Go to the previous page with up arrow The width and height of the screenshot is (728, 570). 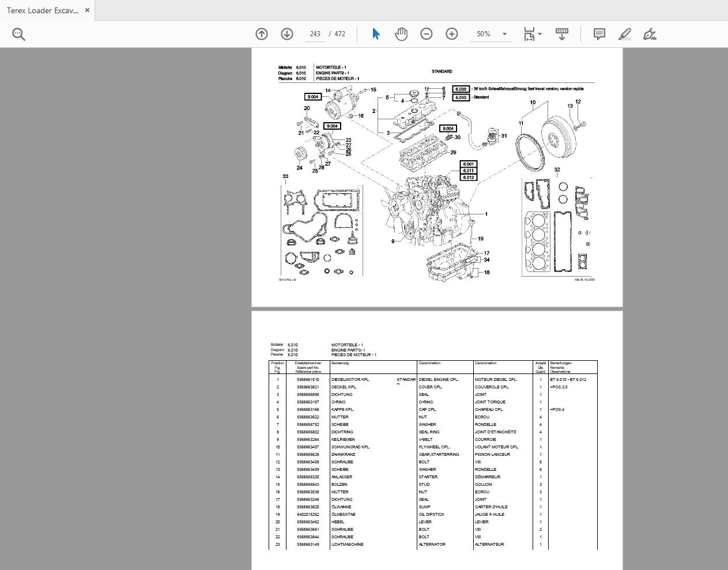(x=261, y=34)
